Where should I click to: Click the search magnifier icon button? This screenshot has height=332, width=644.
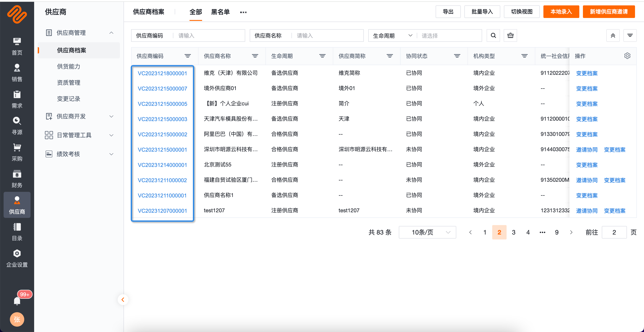[x=493, y=35]
